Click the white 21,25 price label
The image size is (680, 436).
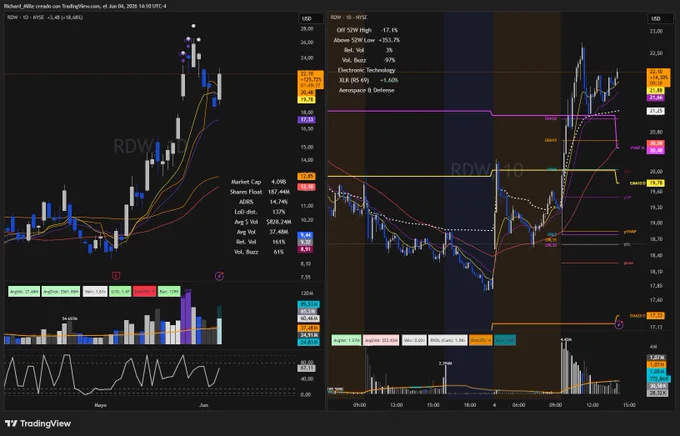tap(655, 111)
